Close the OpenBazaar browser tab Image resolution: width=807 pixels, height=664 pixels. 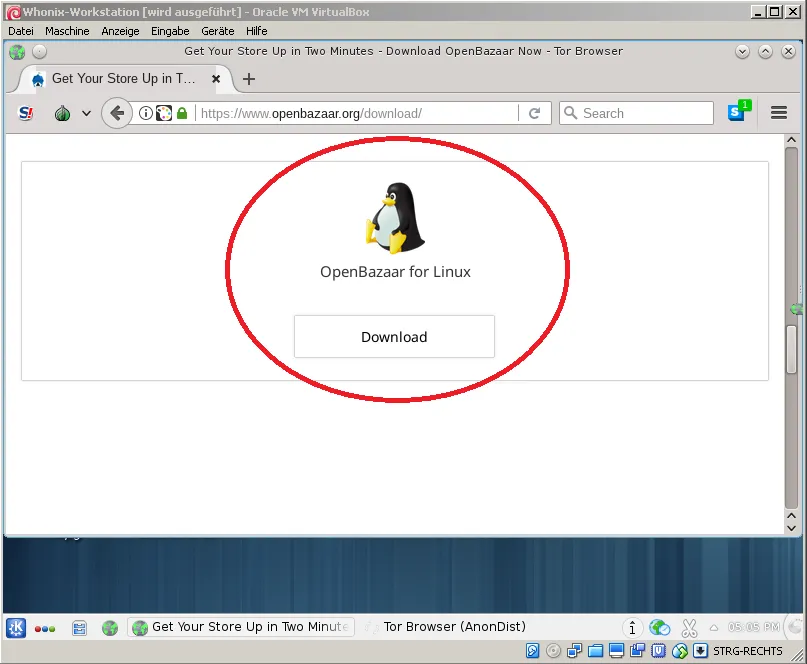click(216, 79)
